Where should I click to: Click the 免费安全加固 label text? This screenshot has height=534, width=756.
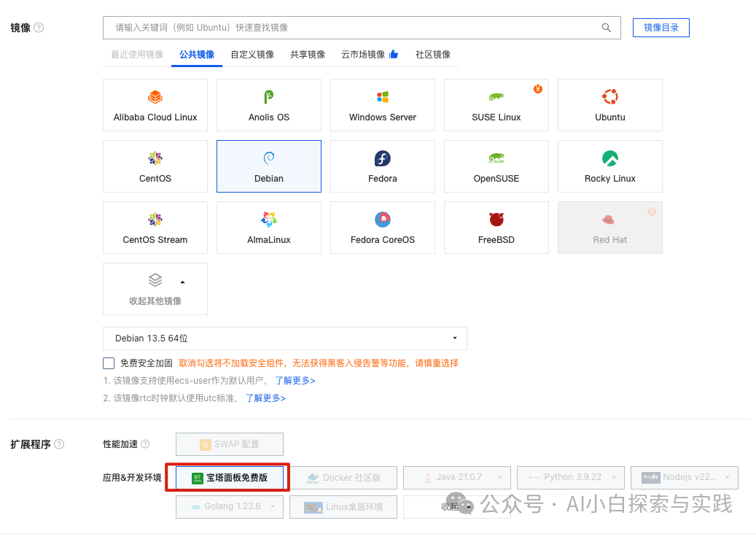click(x=146, y=363)
